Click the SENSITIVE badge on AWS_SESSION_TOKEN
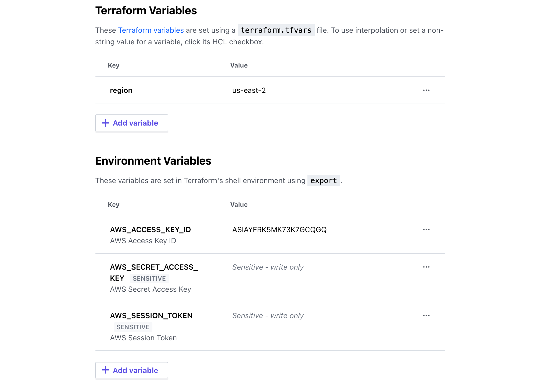The image size is (540, 392). click(x=133, y=327)
